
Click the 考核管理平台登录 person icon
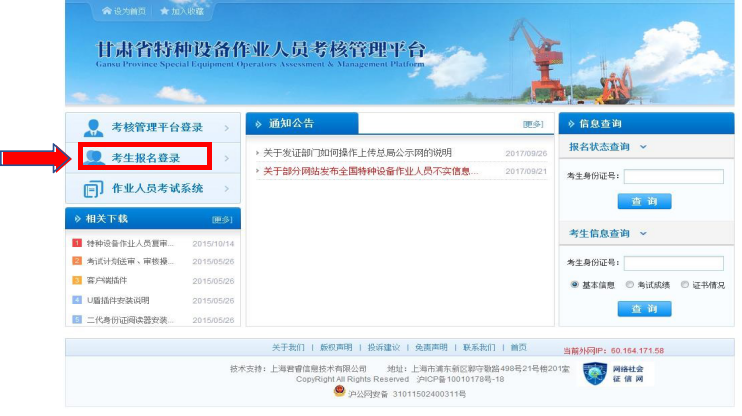94,127
